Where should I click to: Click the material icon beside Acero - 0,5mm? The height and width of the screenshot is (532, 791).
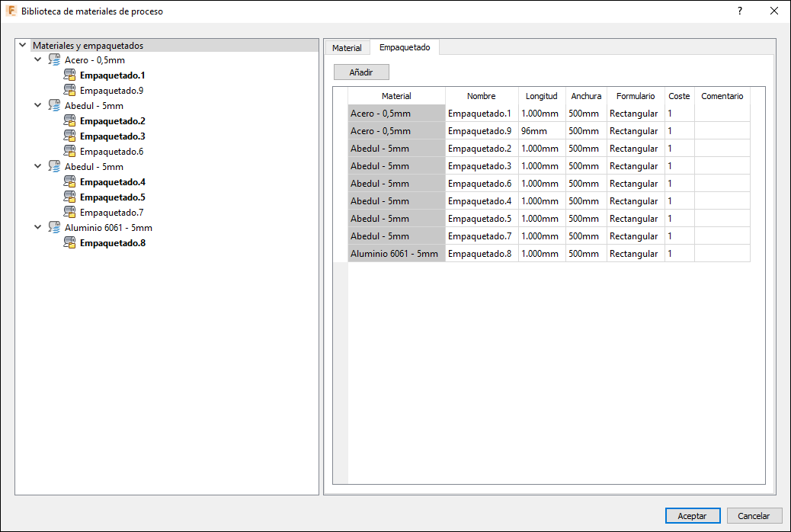54,60
